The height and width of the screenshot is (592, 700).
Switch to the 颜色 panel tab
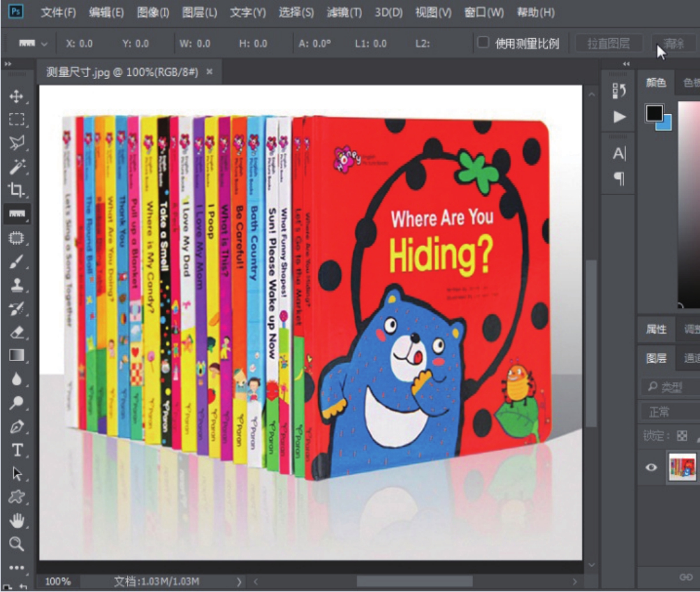[656, 82]
